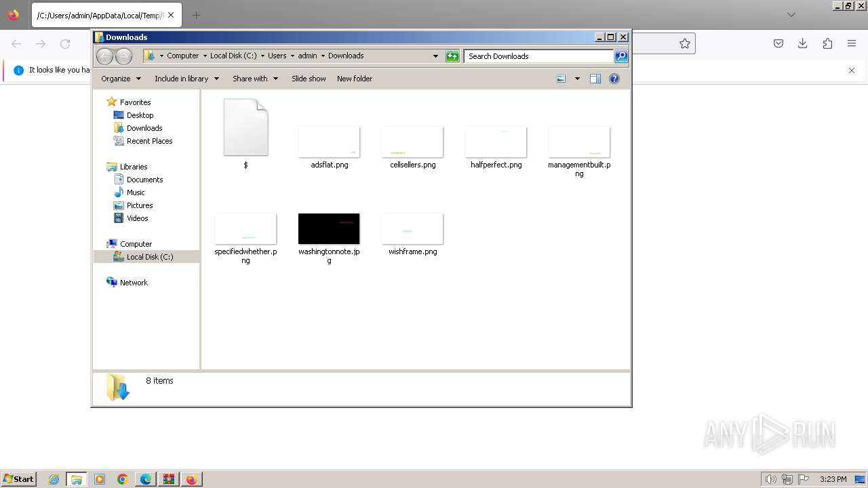Click the Search Downloads field
This screenshot has height=488, width=868.
(x=539, y=56)
